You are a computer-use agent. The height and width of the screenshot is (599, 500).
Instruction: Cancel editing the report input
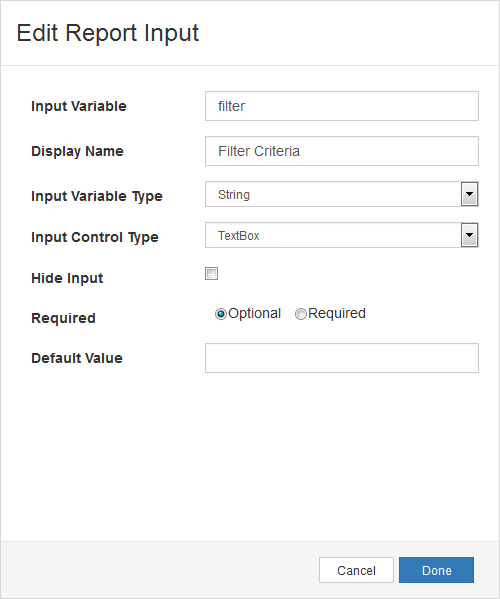click(356, 570)
